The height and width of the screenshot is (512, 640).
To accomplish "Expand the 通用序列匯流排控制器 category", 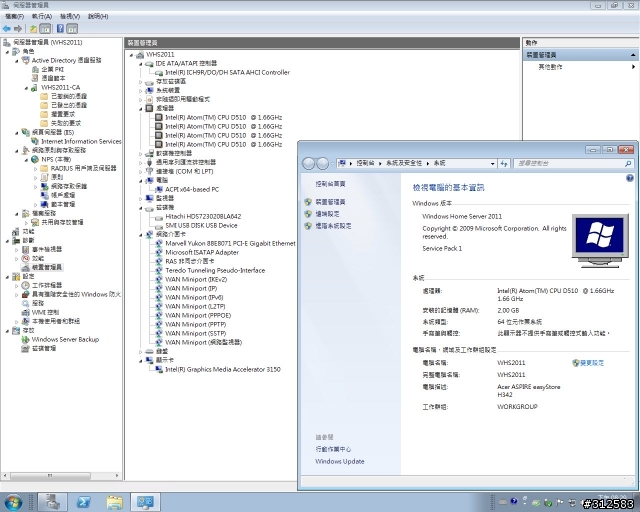I will pos(141,162).
